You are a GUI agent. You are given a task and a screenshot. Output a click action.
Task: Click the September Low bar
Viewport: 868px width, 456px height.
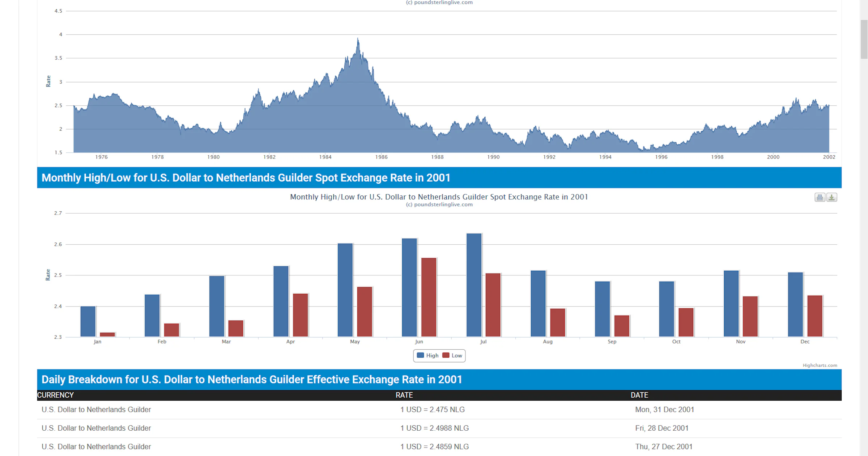(x=622, y=326)
